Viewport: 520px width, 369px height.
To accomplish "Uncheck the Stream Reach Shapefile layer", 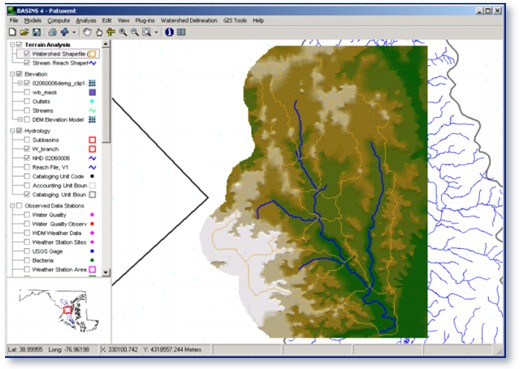I will [27, 63].
